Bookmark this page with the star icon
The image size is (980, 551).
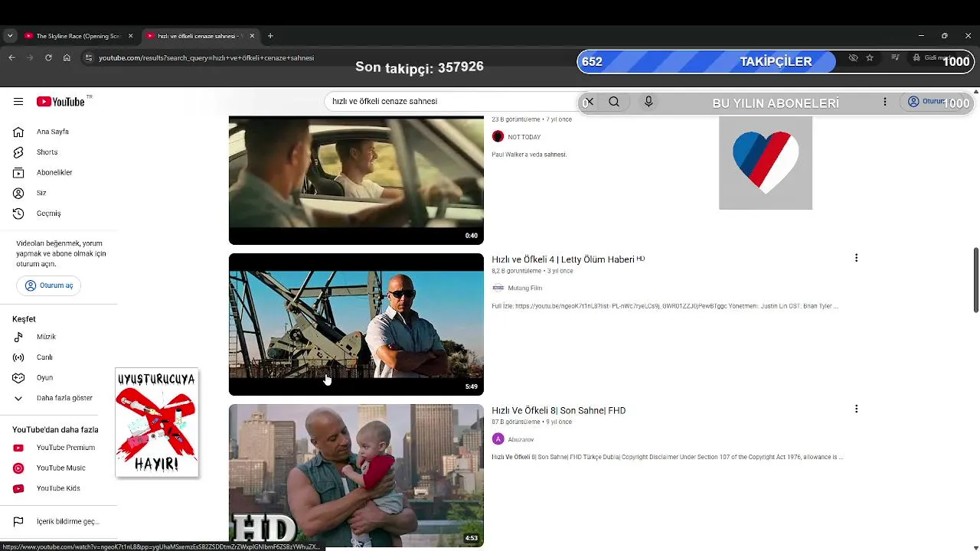[870, 57]
